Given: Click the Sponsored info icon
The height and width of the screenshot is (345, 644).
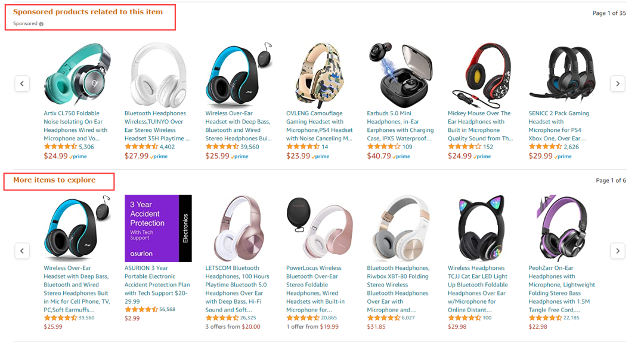Looking at the screenshot, I should click(x=41, y=24).
